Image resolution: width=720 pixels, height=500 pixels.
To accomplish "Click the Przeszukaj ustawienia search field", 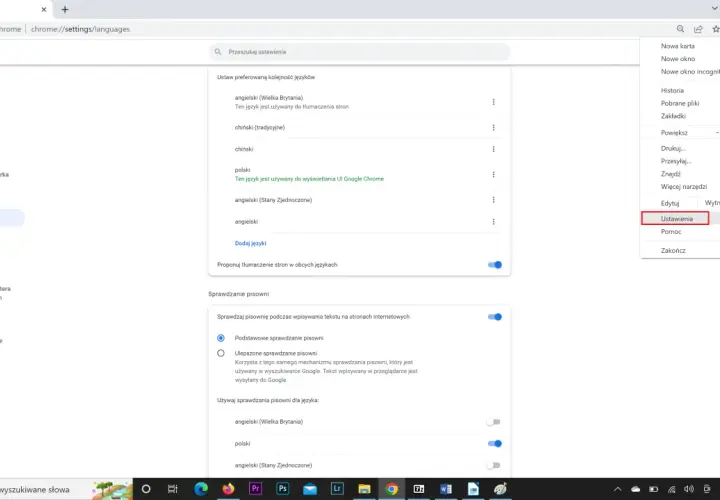I will coord(360,52).
